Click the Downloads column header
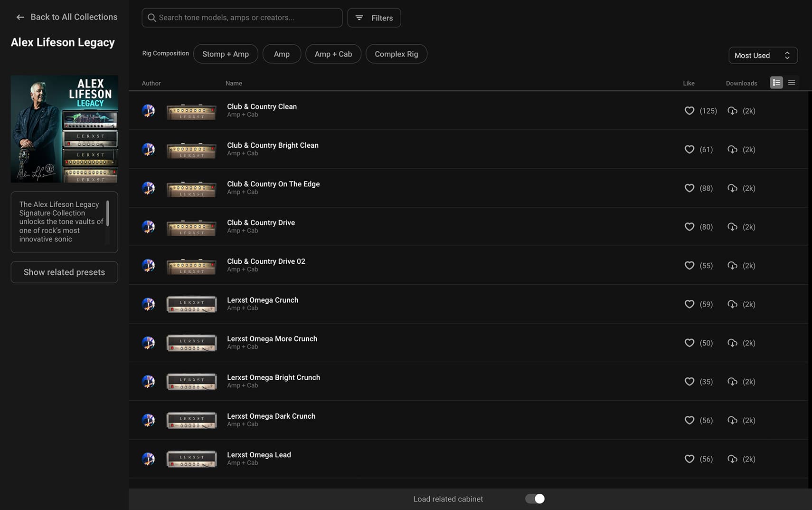This screenshot has height=510, width=812. click(x=741, y=83)
